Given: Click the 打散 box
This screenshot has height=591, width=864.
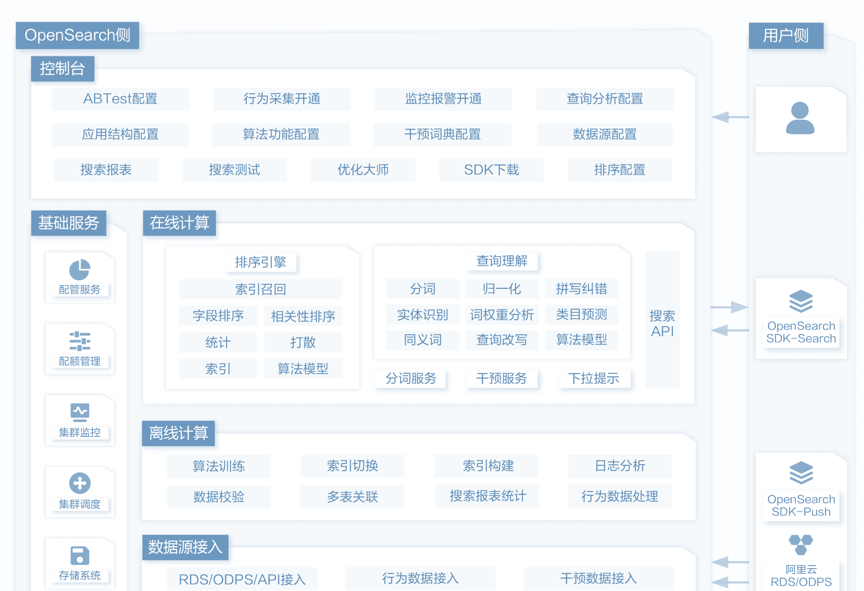Looking at the screenshot, I should pyautogui.click(x=303, y=342).
